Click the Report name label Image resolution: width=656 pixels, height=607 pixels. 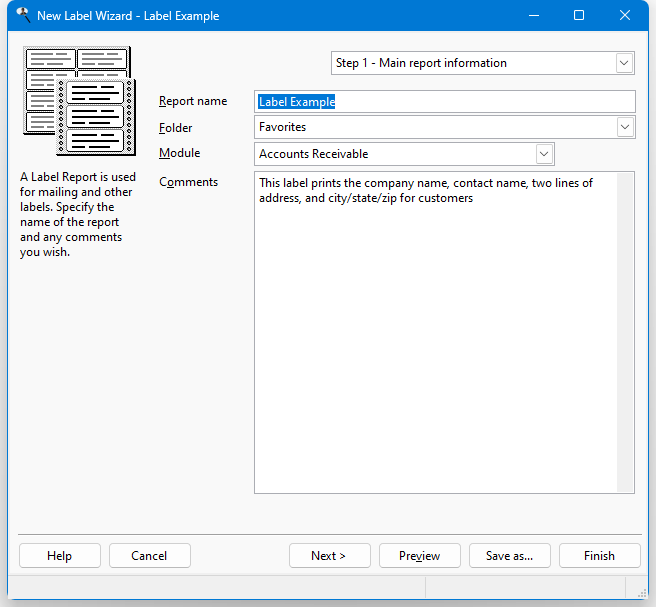tap(193, 101)
